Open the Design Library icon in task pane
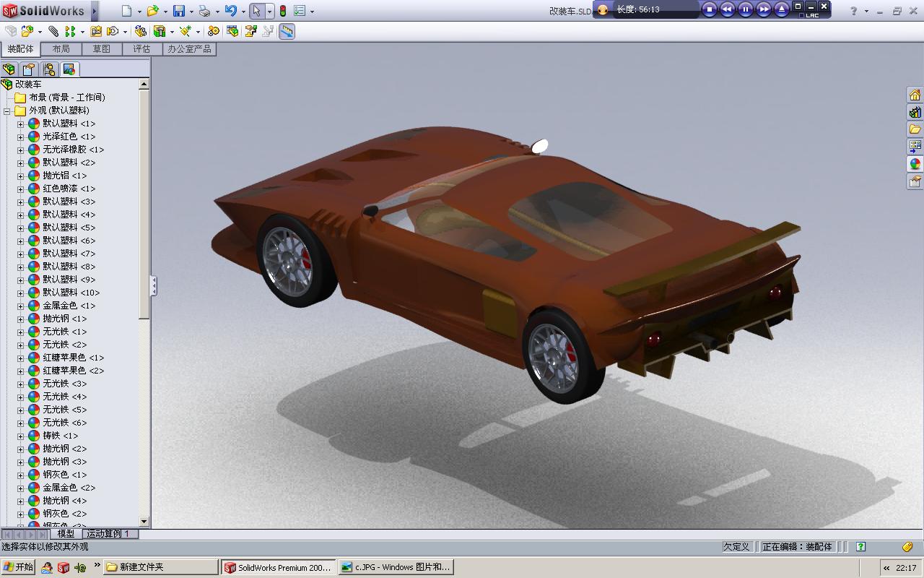This screenshot has width=924, height=578. pyautogui.click(x=915, y=112)
